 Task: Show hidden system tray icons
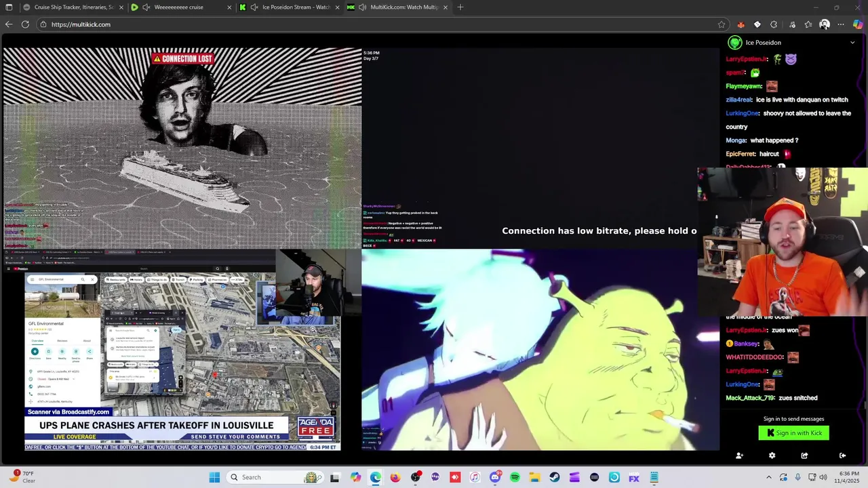click(x=768, y=477)
